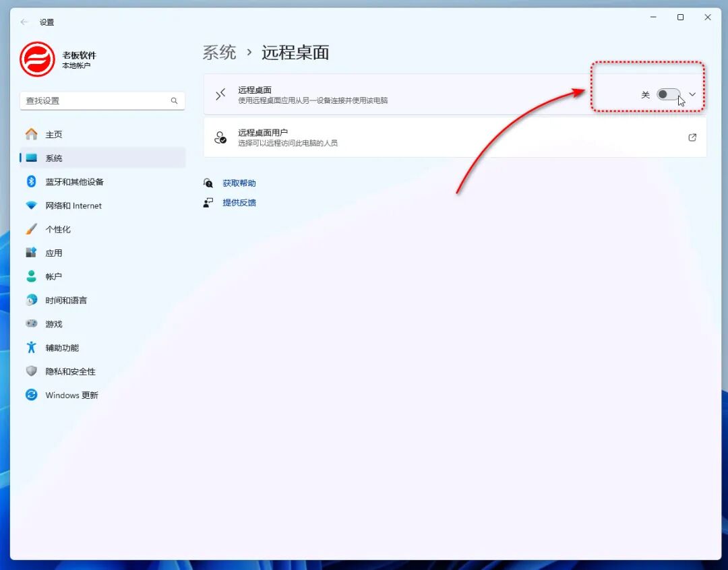Open 游戏 settings via Xbox icon
Image resolution: width=728 pixels, height=570 pixels.
[32, 323]
